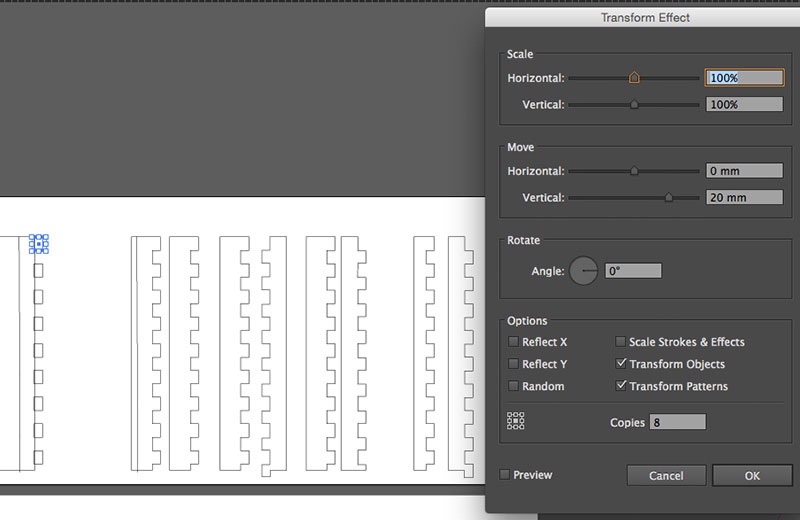Adjust the Scale Horizontal slider handle
This screenshot has width=800, height=520.
coord(634,78)
